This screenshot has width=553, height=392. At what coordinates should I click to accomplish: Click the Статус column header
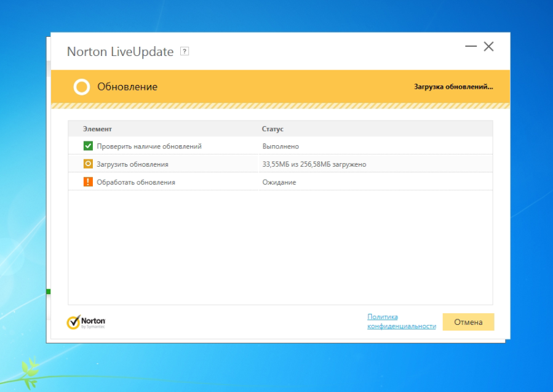pos(273,129)
